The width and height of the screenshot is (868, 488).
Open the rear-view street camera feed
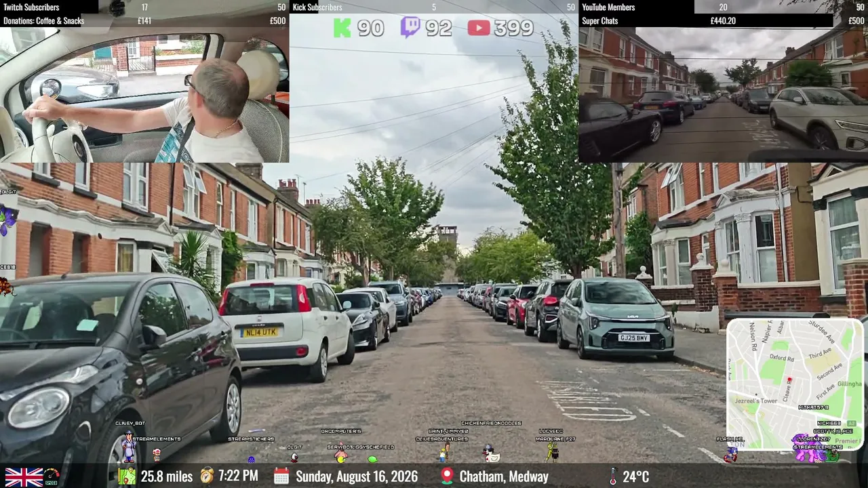pos(724,96)
